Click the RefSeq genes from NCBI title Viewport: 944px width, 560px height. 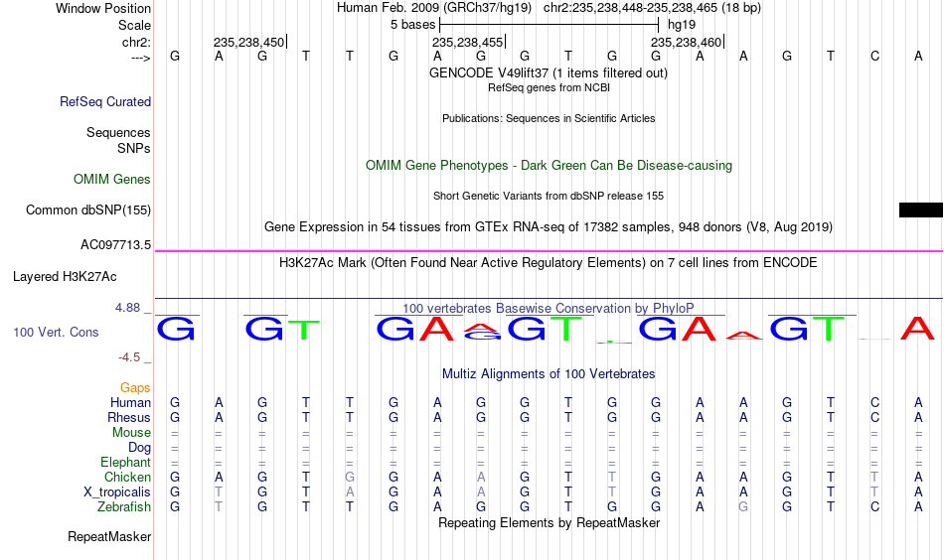pyautogui.click(x=549, y=87)
